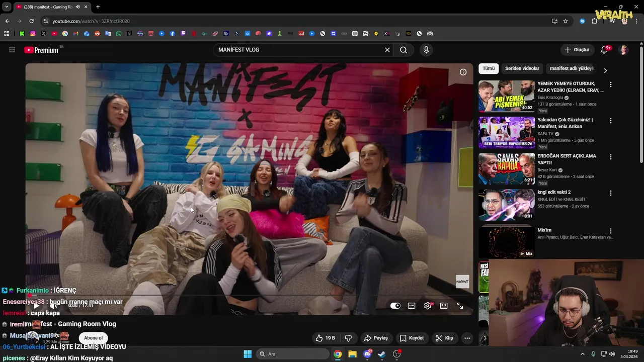
Task: Open the extensions puzzle icon
Action: 595,21
